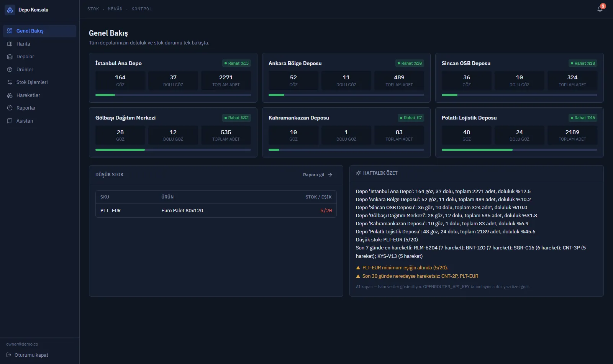The height and width of the screenshot is (364, 613).
Task: Select Genel Bakış in the sidebar
Action: tap(39, 31)
